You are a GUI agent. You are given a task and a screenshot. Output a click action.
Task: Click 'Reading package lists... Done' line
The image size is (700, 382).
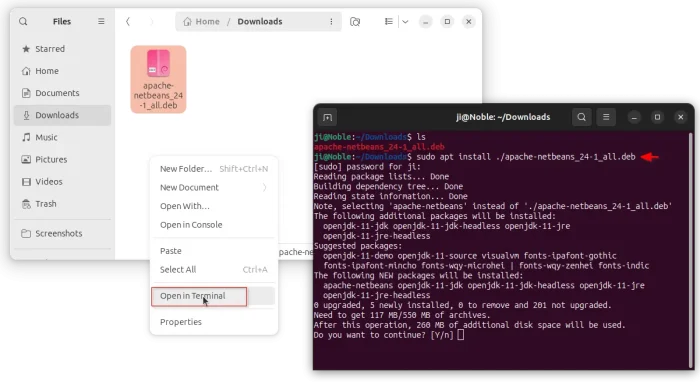coord(381,177)
